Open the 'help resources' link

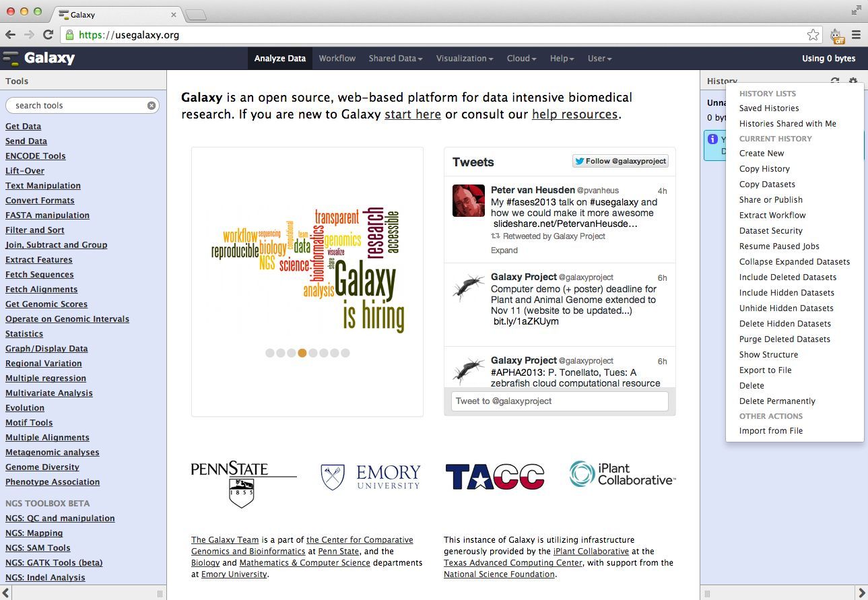(x=575, y=114)
